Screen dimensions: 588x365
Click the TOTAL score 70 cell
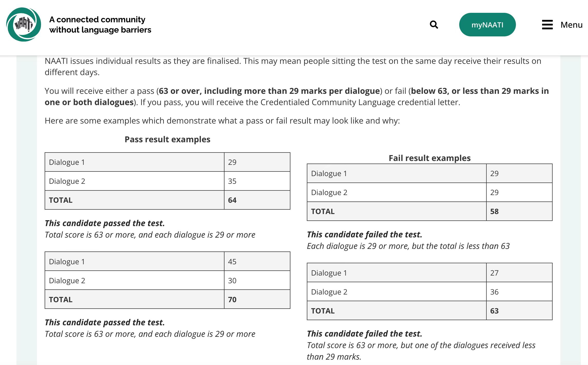click(x=257, y=299)
